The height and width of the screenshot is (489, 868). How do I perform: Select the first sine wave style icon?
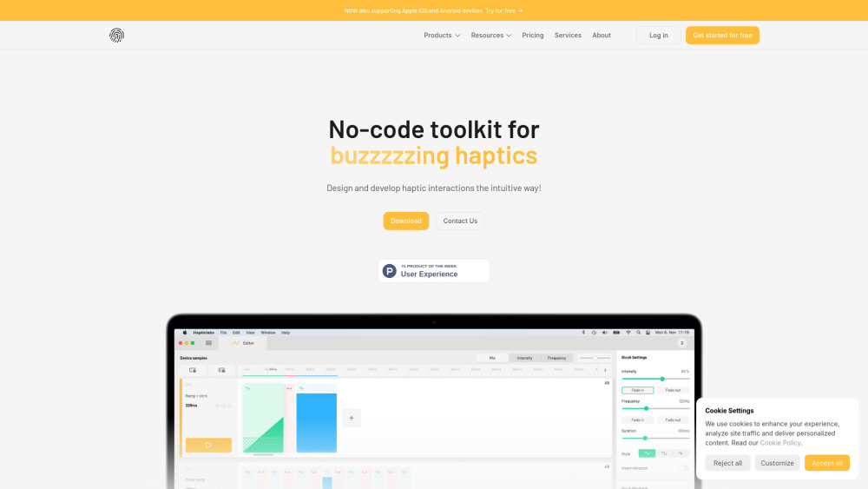[647, 453]
